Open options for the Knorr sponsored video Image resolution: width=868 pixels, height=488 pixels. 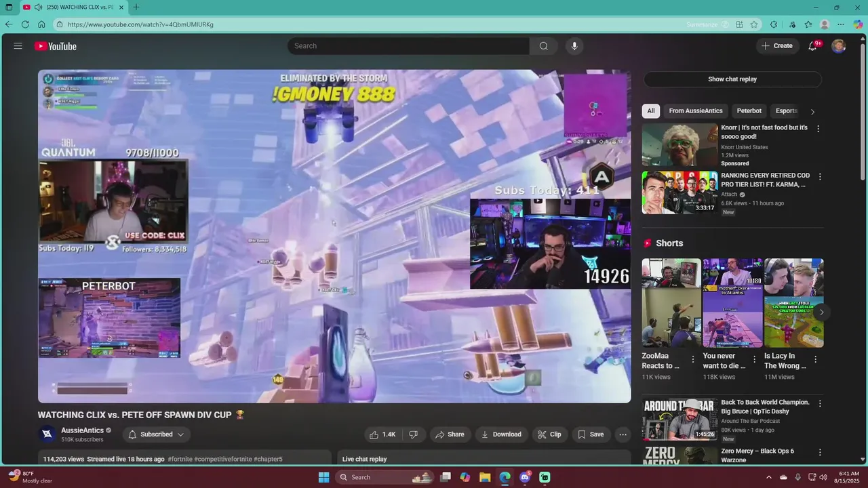818,129
